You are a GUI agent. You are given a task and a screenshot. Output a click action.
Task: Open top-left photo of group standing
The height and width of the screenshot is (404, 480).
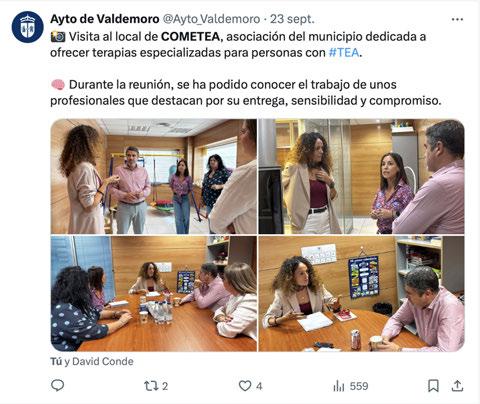click(x=154, y=176)
